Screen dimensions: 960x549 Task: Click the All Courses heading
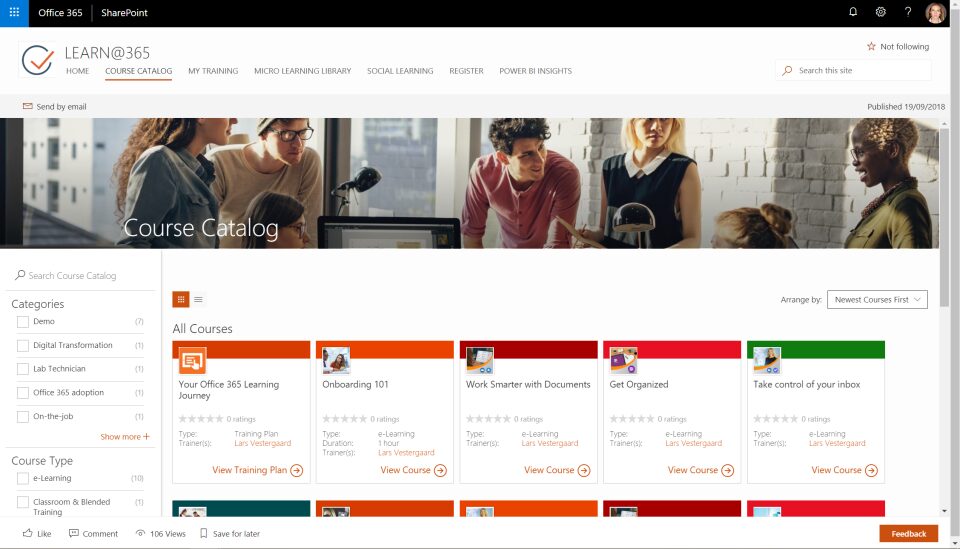(202, 329)
